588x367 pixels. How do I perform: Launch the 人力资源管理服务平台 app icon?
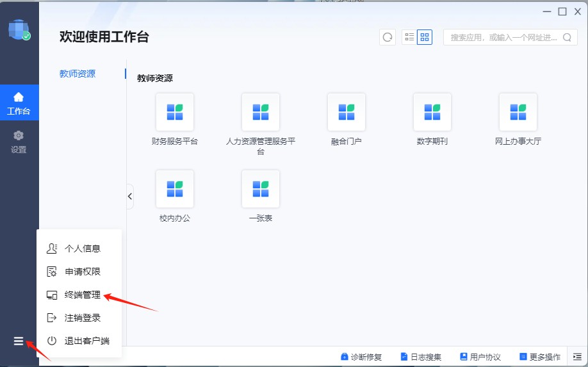tap(260, 112)
